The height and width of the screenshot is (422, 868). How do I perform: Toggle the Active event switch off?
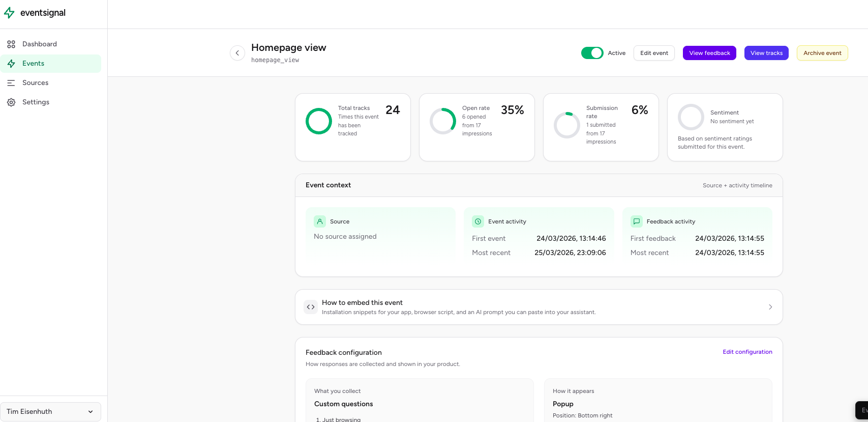(592, 53)
